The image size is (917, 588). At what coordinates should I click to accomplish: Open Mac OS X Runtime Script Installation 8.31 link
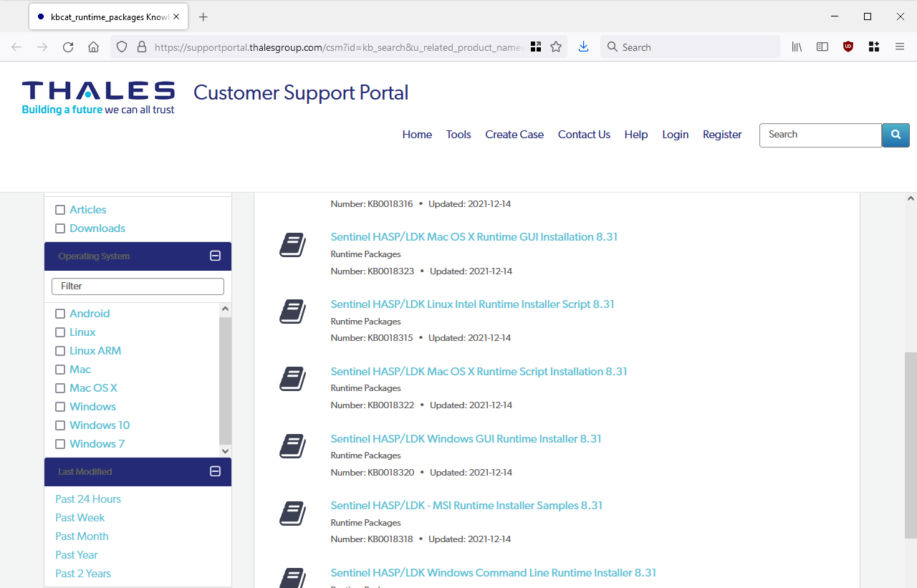click(x=479, y=372)
